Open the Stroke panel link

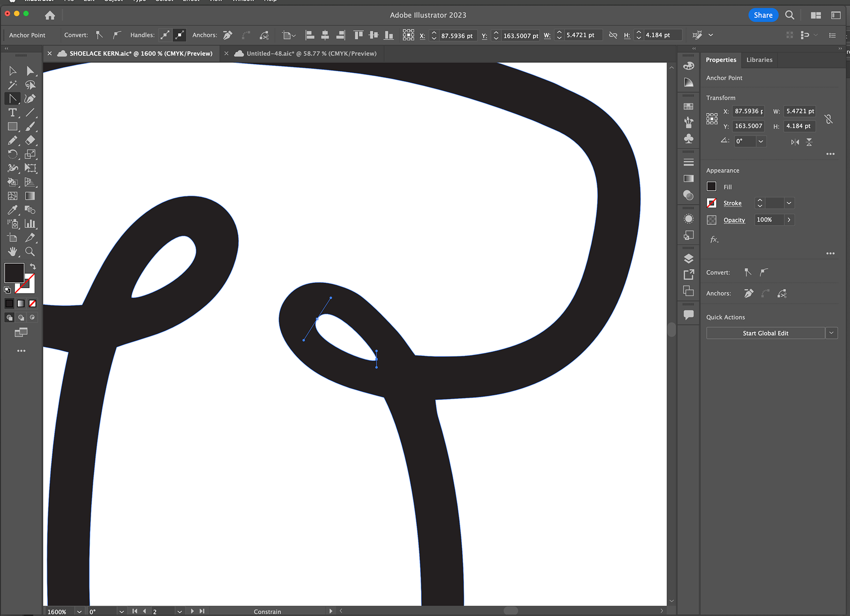click(x=732, y=203)
